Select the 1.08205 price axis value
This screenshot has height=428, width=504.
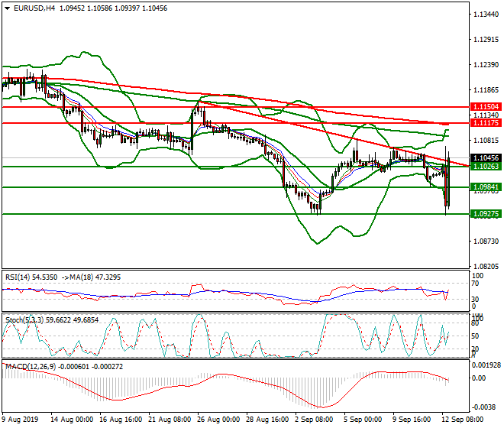tap(486, 266)
